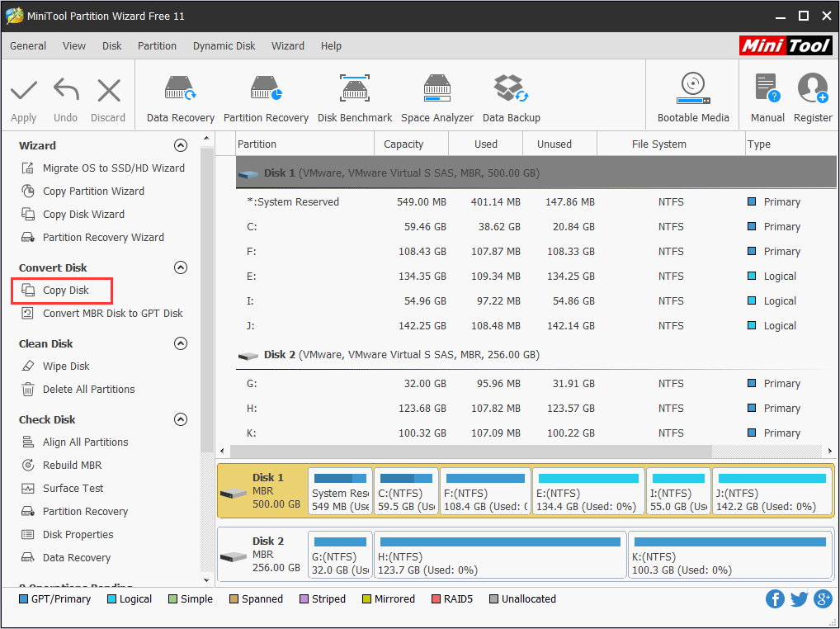Select the C: partition row

536,227
